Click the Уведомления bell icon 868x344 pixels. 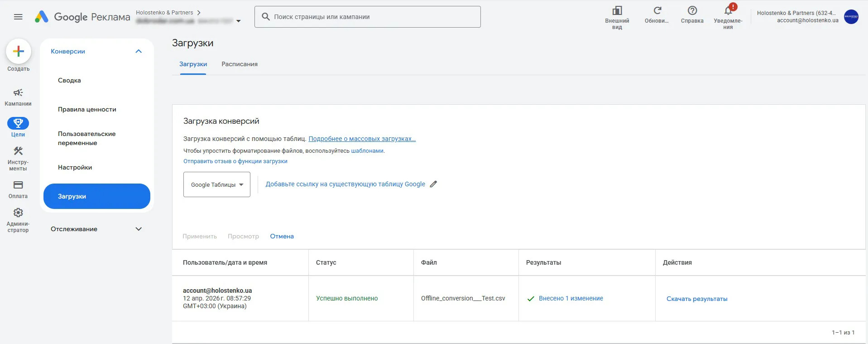(728, 10)
